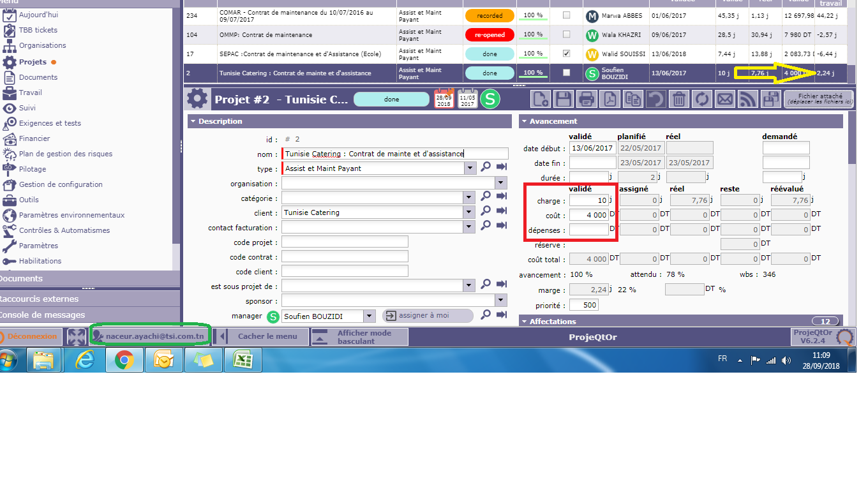
Task: Save the project using the floppy disk icon
Action: (564, 99)
